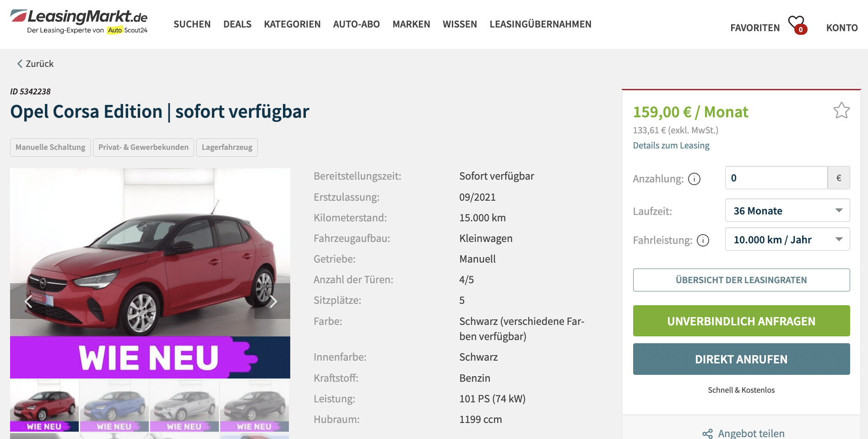868x439 pixels.
Task: Open the favorites heart icon
Action: click(x=797, y=25)
